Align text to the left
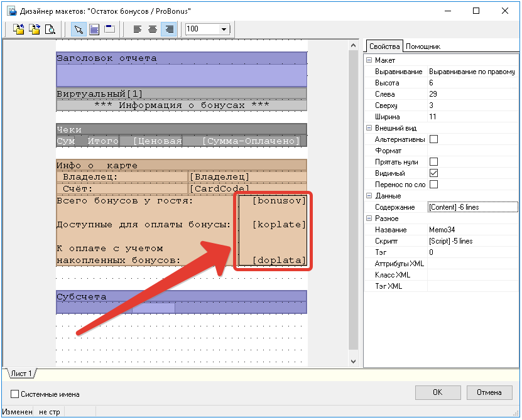 [x=137, y=30]
